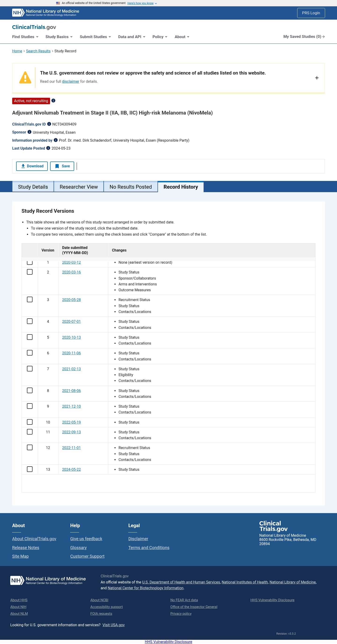Click About ClinicalTrials.gov in the footer

pyautogui.click(x=34, y=539)
